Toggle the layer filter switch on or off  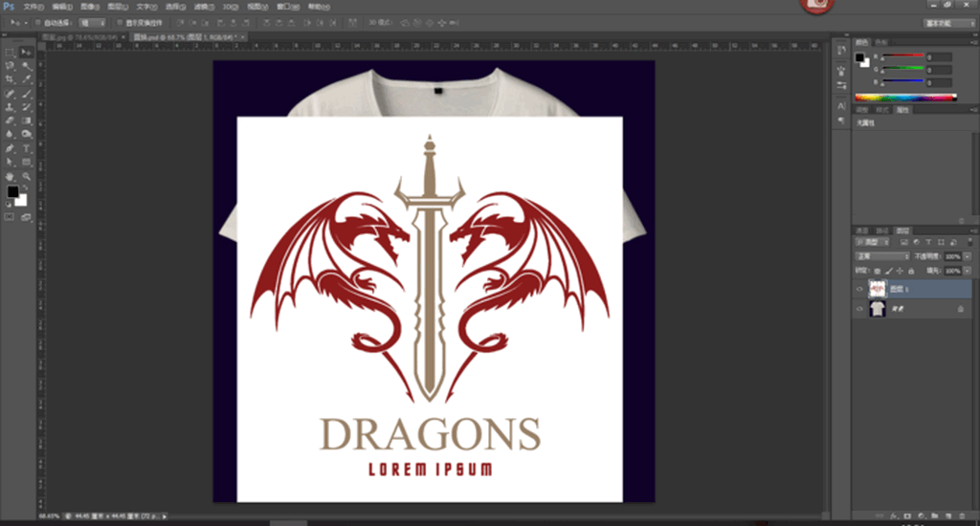coord(970,242)
